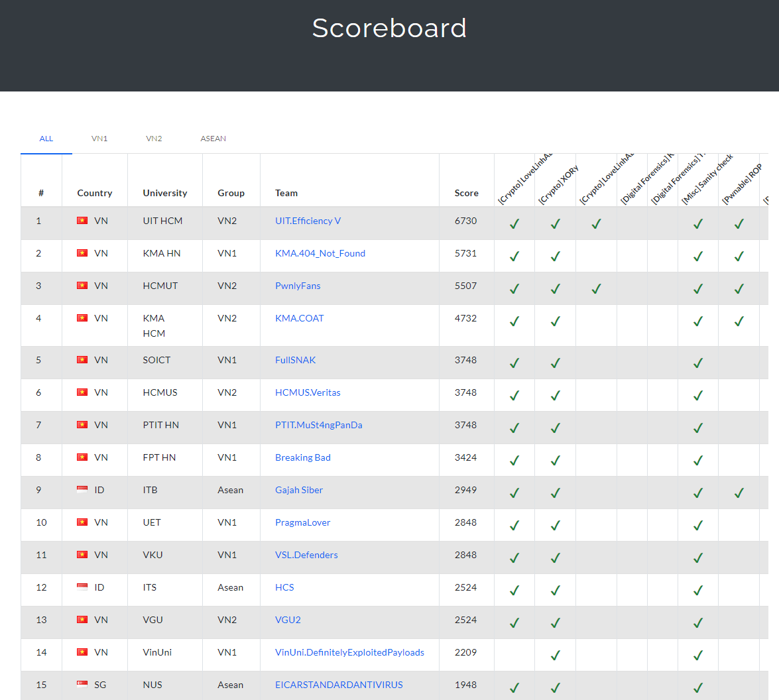This screenshot has height=700, width=779.
Task: Click the Indonesia flag in the ITS row
Action: (82, 587)
